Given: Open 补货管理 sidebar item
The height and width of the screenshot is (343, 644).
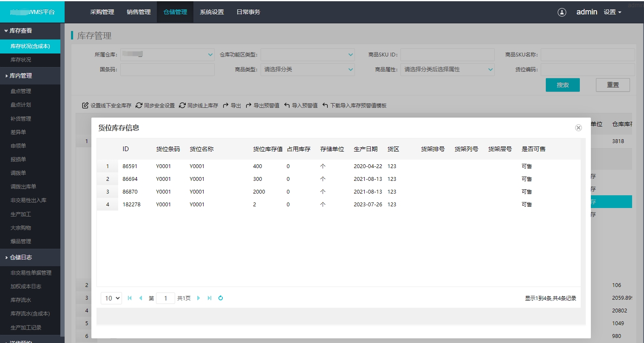Looking at the screenshot, I should (x=30, y=119).
